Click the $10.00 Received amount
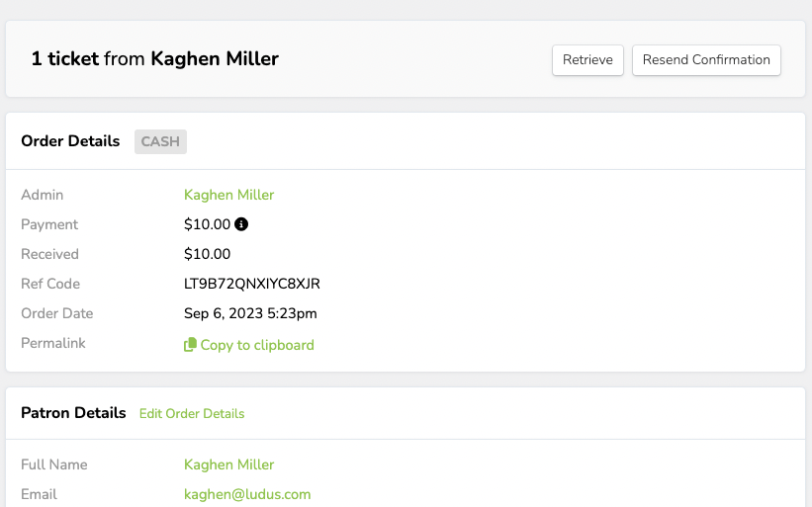This screenshot has height=507, width=812. click(x=207, y=254)
